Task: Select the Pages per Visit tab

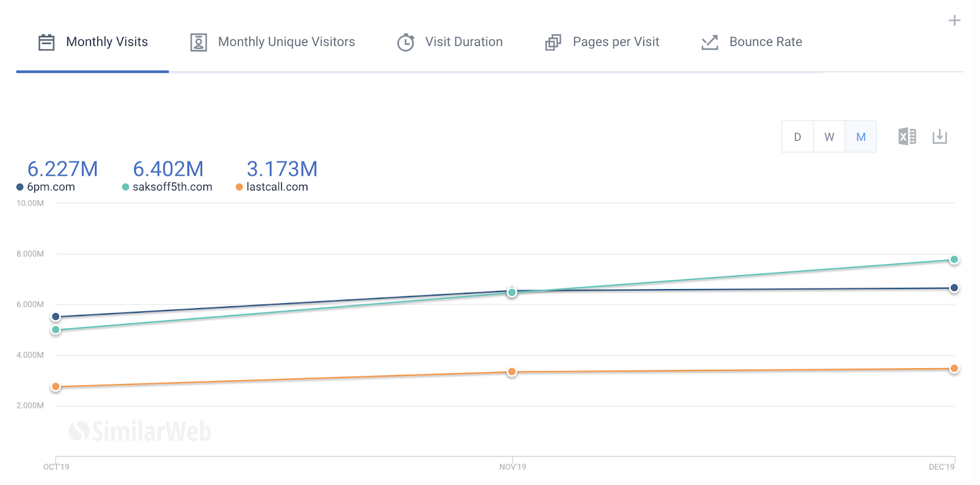Action: [602, 42]
